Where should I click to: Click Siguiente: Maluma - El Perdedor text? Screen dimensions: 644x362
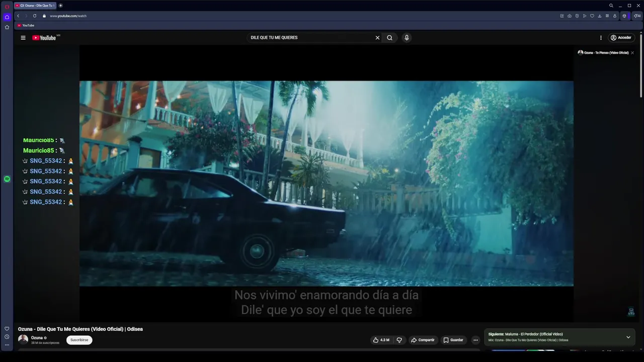[525, 334]
